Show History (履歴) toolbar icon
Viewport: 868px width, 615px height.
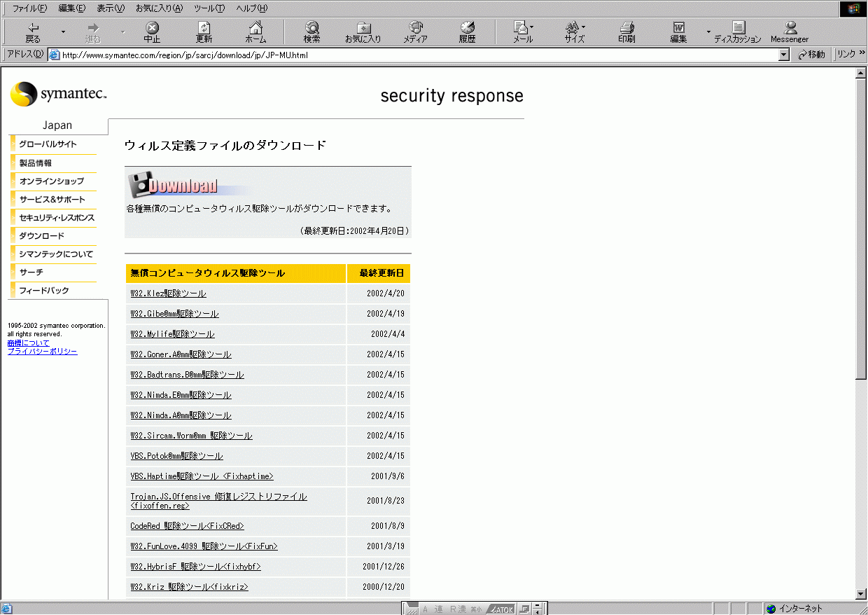point(467,32)
